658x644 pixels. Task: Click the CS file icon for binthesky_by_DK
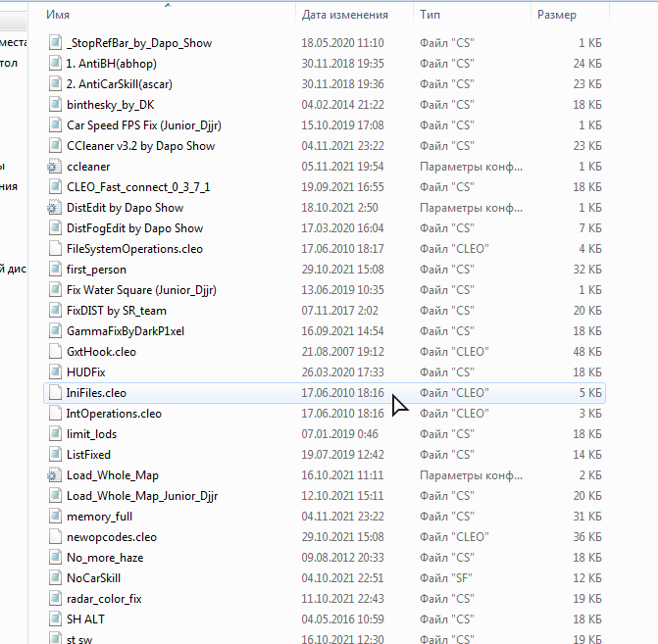coord(55,105)
